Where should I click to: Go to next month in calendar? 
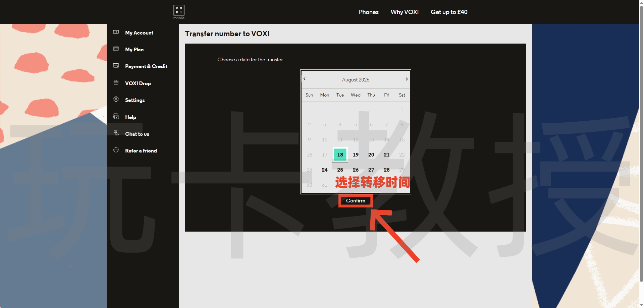pos(407,79)
